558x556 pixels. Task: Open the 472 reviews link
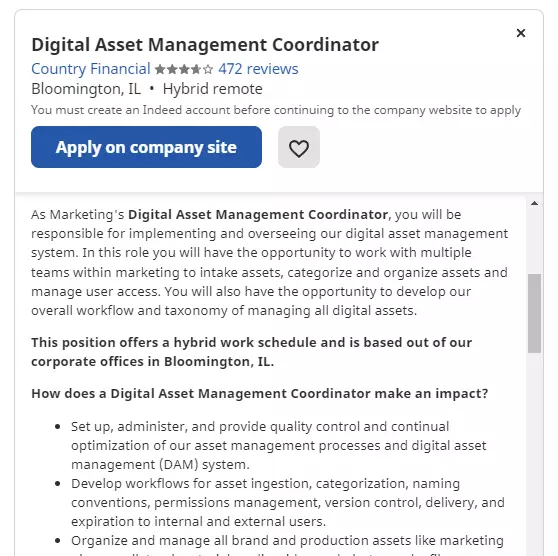[258, 69]
